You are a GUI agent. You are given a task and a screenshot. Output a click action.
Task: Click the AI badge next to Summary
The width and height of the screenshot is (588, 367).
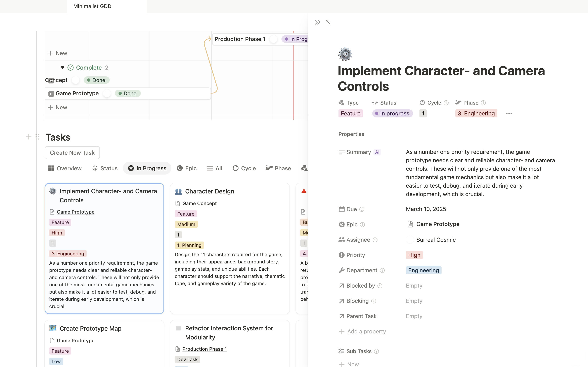pyautogui.click(x=377, y=152)
